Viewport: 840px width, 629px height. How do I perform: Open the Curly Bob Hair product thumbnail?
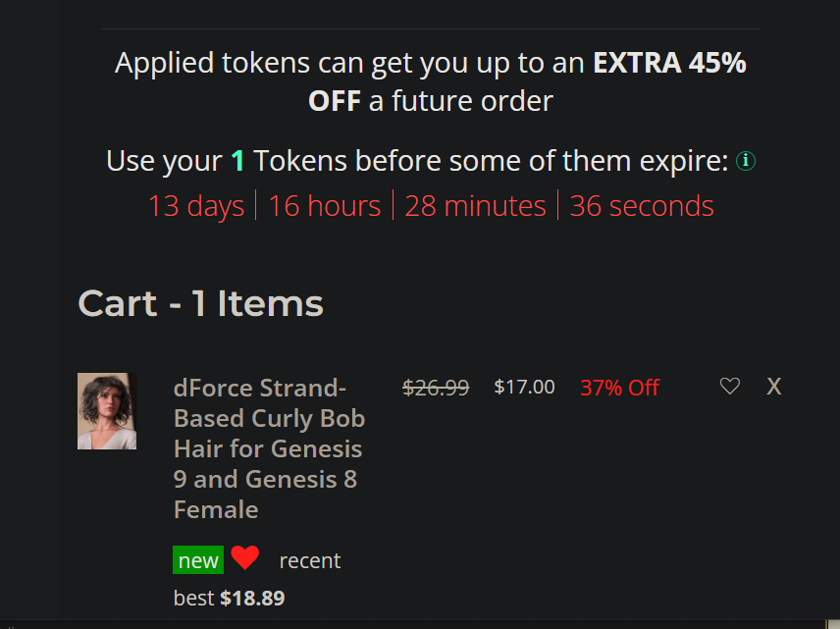pos(107,411)
